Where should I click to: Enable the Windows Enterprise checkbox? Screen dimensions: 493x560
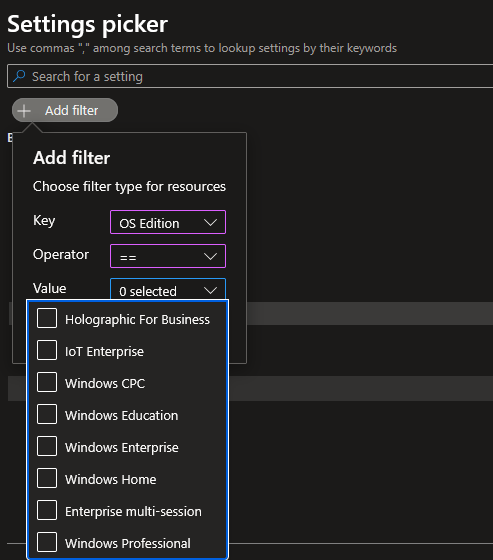tap(47, 446)
